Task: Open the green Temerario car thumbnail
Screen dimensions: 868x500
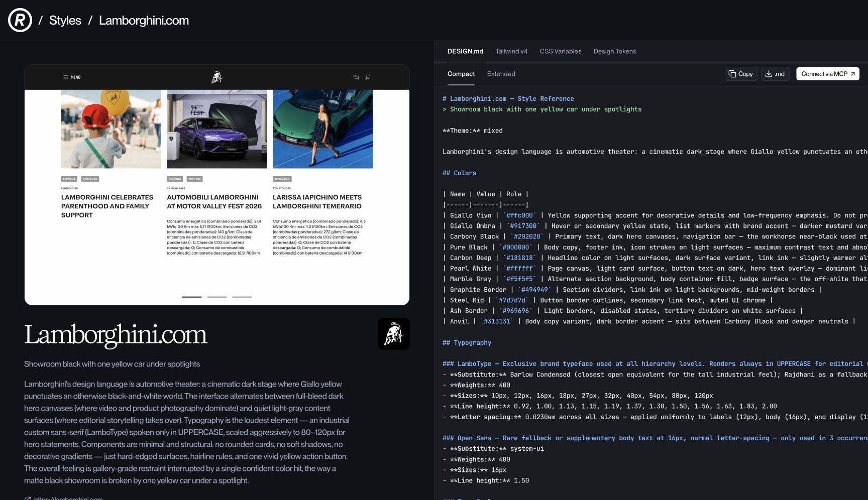Action: pos(322,129)
